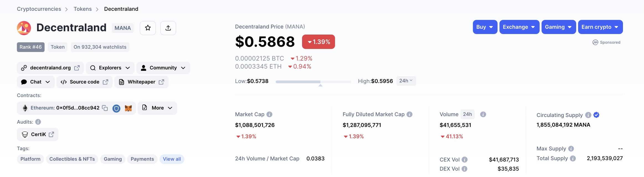Open the Buy menu
Viewport: 644px width, 177px height.
coord(485,27)
